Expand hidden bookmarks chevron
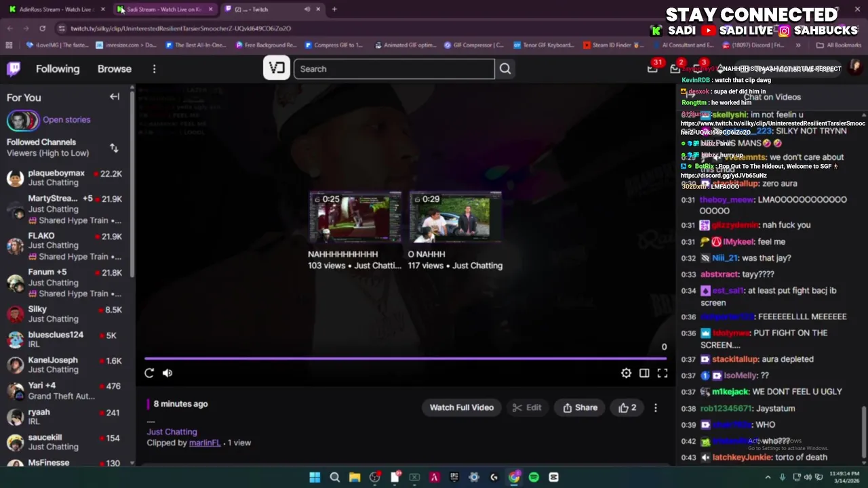This screenshot has height=488, width=868. 797,45
